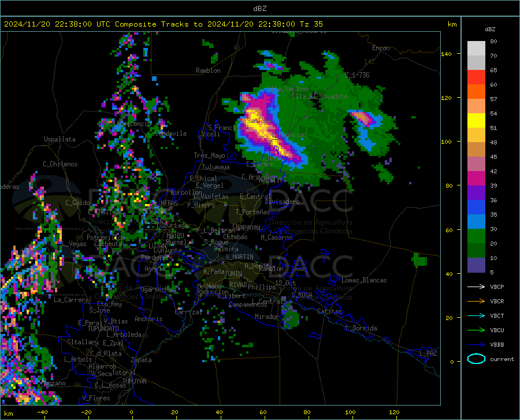Click the blue VBBB arrow legend icon
The height and width of the screenshot is (420, 520).
476,345
